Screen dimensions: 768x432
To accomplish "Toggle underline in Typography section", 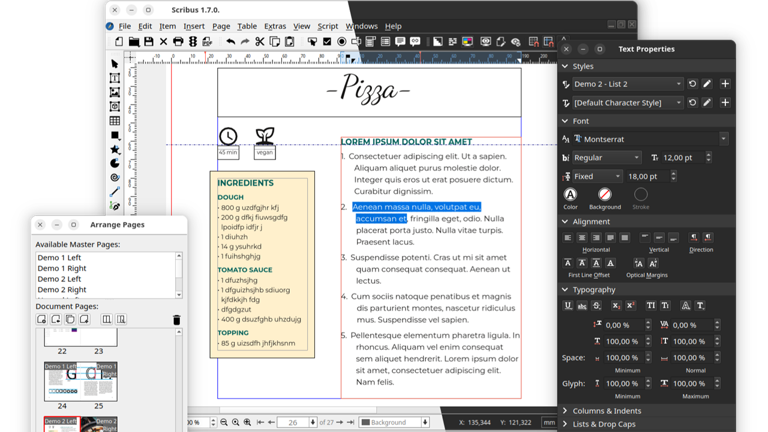I will pos(568,306).
